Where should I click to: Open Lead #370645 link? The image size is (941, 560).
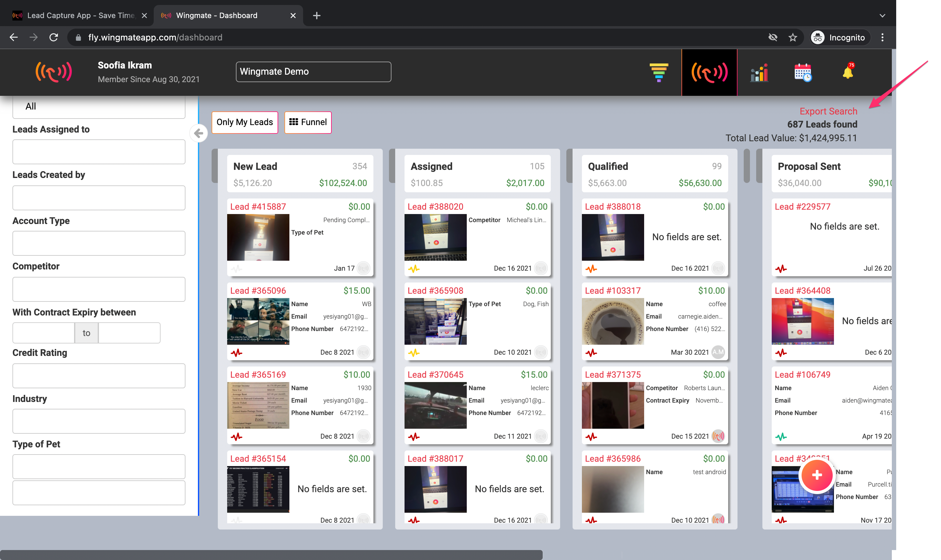pos(436,375)
